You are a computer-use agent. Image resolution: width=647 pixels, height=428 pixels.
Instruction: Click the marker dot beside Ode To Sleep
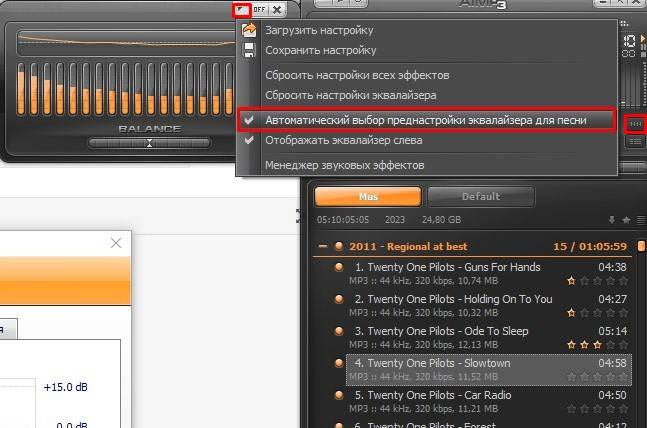(339, 331)
